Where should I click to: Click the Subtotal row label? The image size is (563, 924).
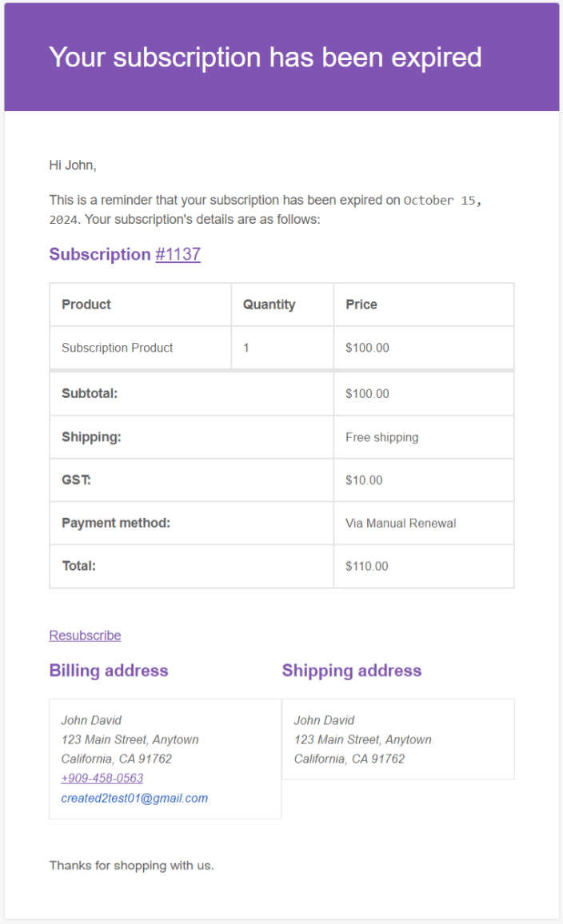point(90,393)
